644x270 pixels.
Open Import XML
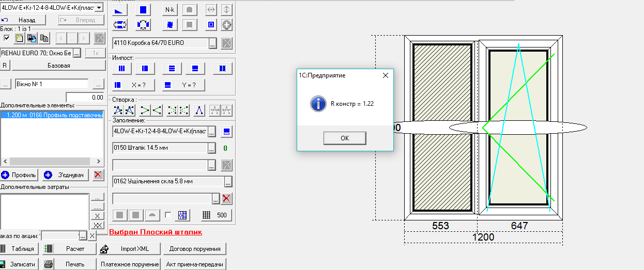[130, 249]
